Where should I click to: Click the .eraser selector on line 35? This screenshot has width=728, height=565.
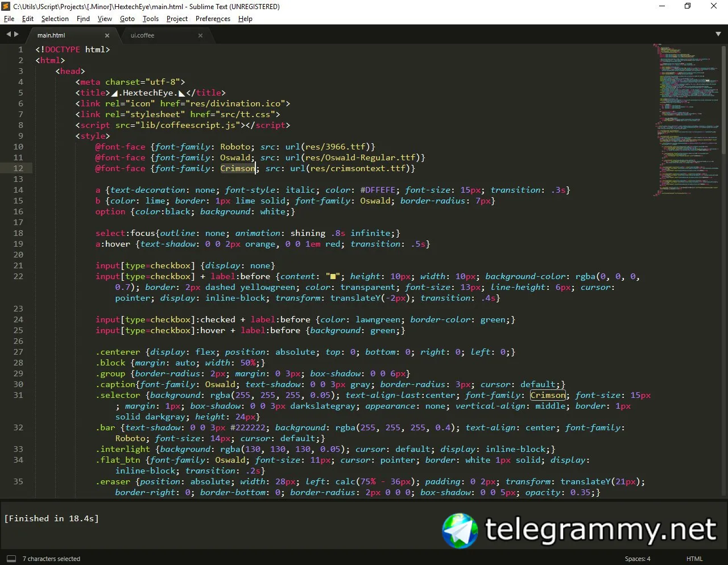(x=113, y=481)
